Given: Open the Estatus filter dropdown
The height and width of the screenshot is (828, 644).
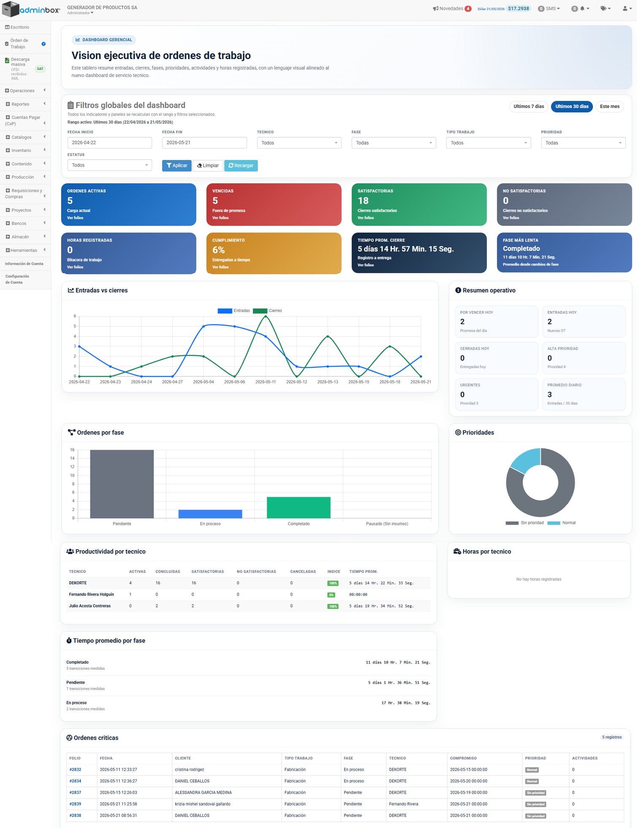Looking at the screenshot, I should tap(109, 165).
